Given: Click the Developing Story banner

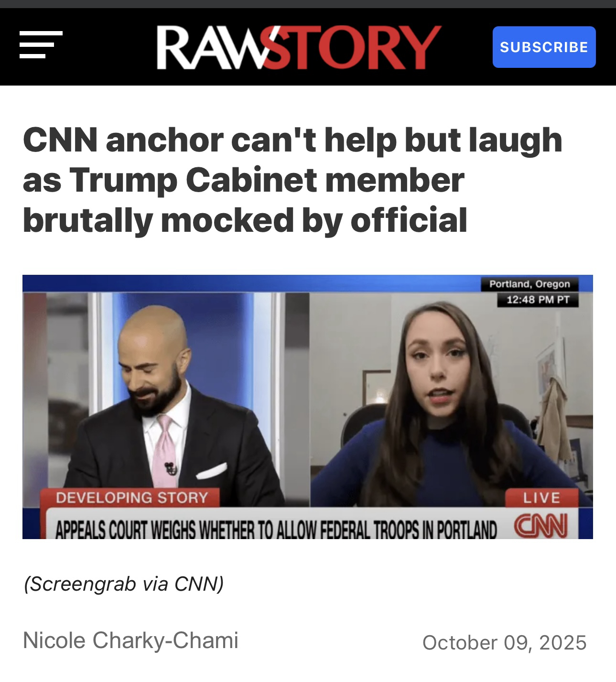Looking at the screenshot, I should (x=132, y=498).
